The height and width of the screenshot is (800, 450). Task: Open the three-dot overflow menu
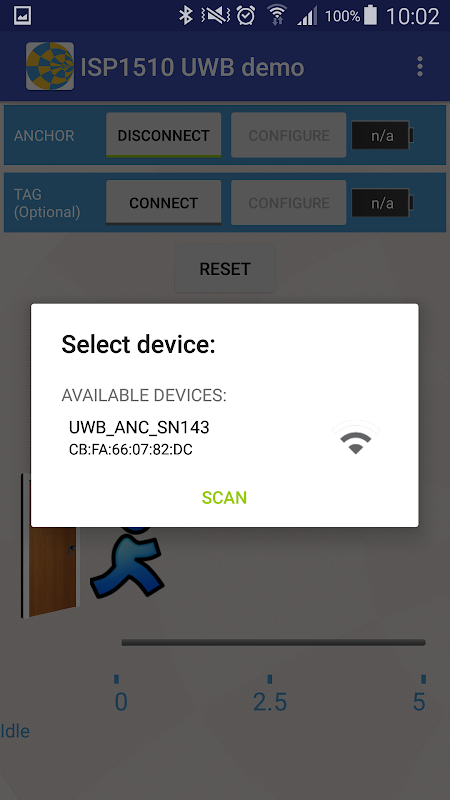pos(419,66)
